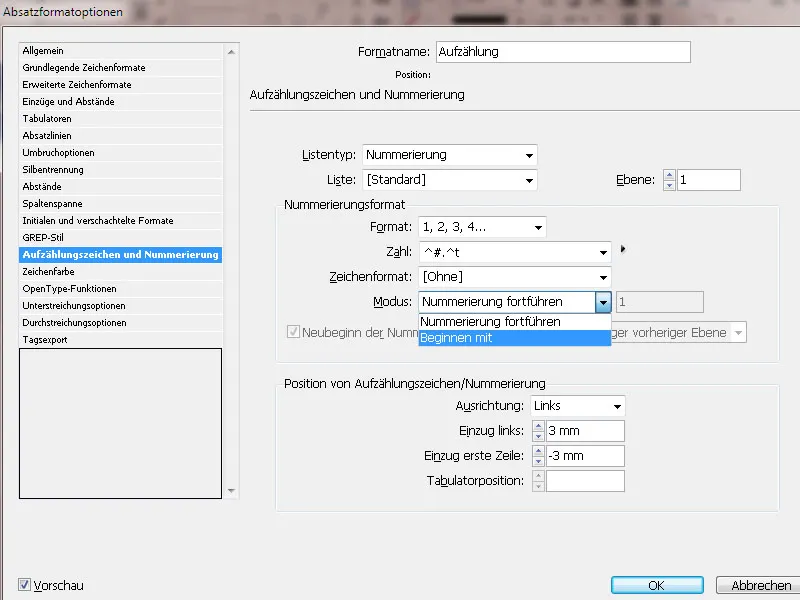The width and height of the screenshot is (800, 600).
Task: Click the Einzug erste Zeile field -3 mm
Action: [585, 456]
